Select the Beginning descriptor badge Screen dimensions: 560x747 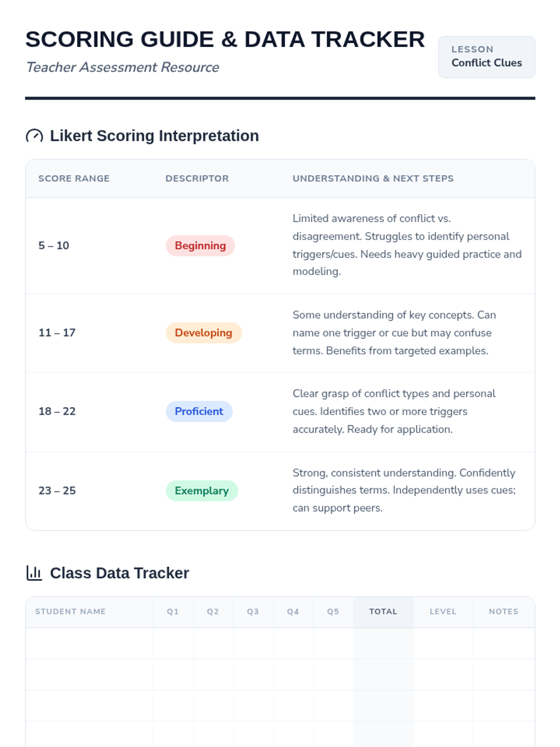(x=200, y=246)
